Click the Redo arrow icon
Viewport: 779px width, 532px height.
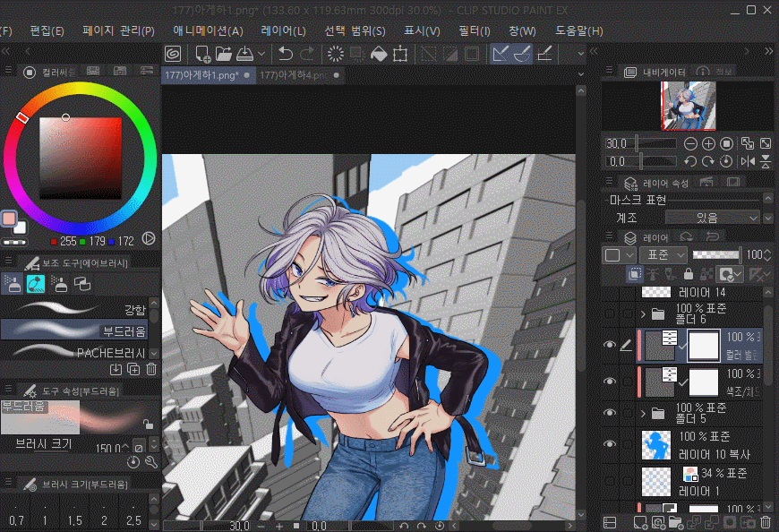click(x=307, y=54)
